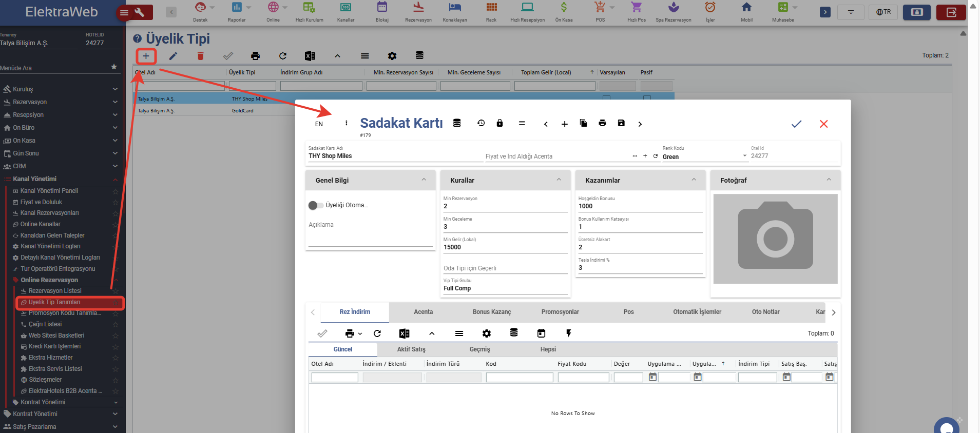Click the plus icon to add membership type
Screen dimensions: 980x433
(146, 56)
